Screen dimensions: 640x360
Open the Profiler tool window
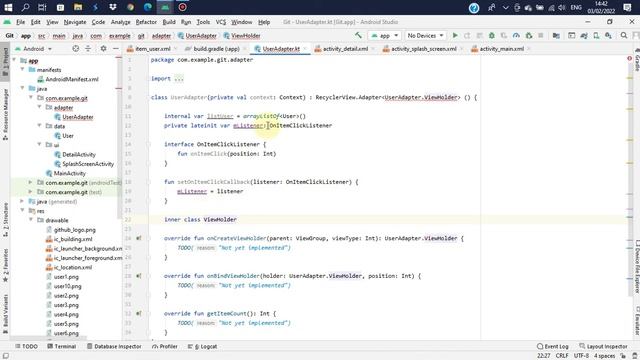pos(164,346)
